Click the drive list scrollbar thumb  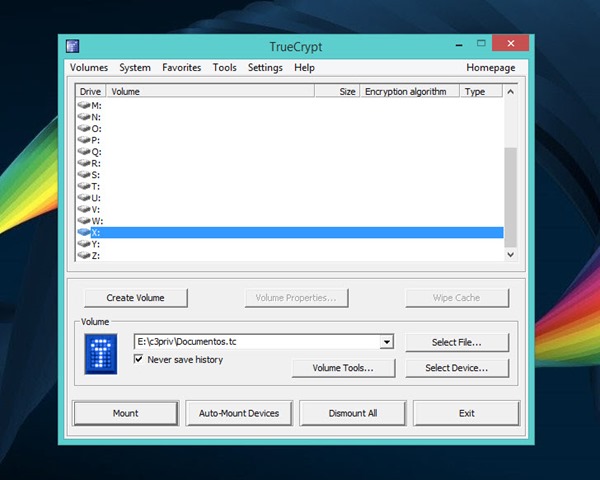pyautogui.click(x=510, y=197)
